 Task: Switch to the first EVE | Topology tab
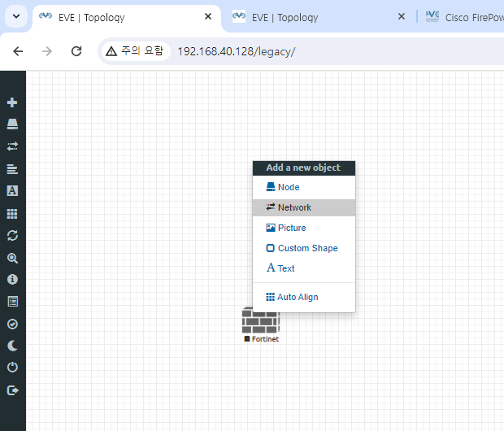(x=127, y=17)
